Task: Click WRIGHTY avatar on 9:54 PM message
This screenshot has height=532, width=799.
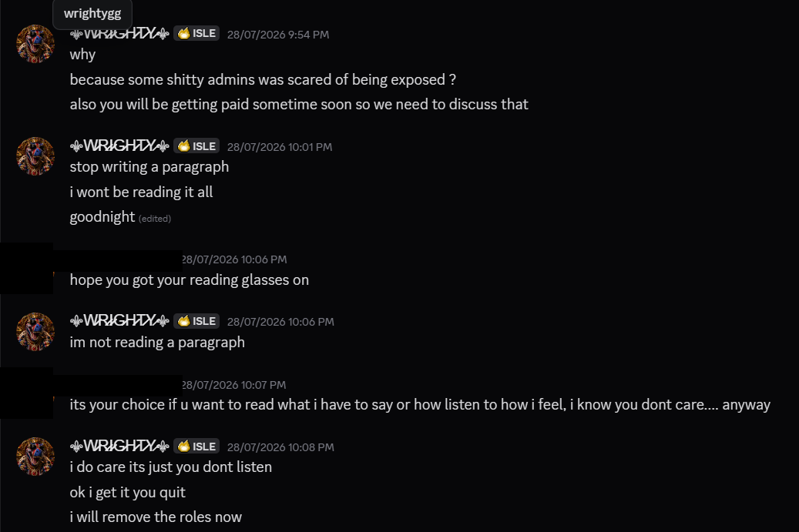Action: tap(35, 44)
